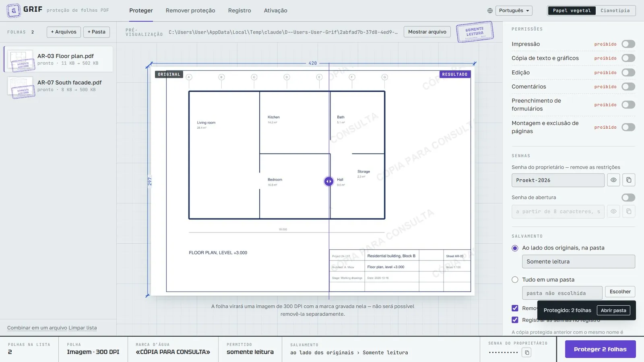Enable the Edição permission toggle
Viewport: 644px width, 362px height.
click(x=628, y=72)
